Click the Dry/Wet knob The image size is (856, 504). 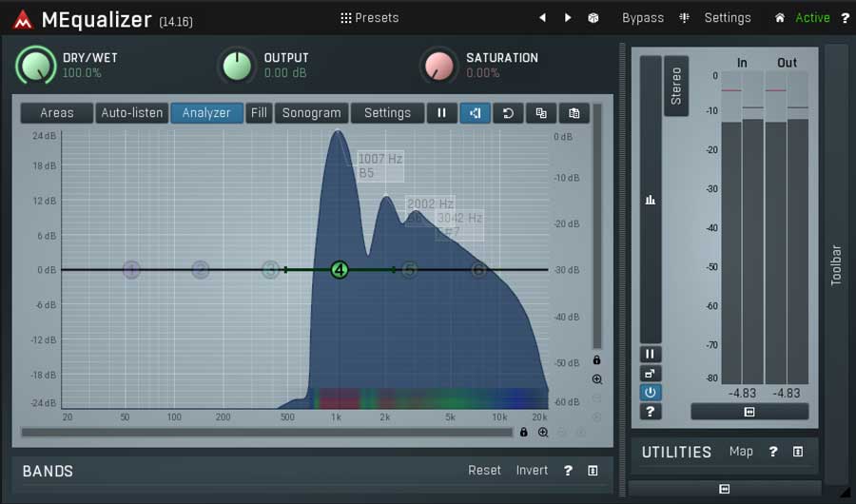(x=36, y=66)
